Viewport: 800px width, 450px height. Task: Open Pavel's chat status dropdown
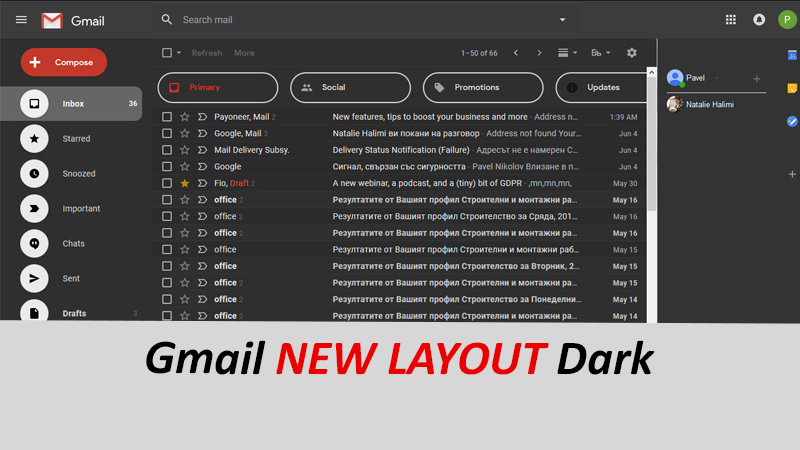(x=716, y=78)
